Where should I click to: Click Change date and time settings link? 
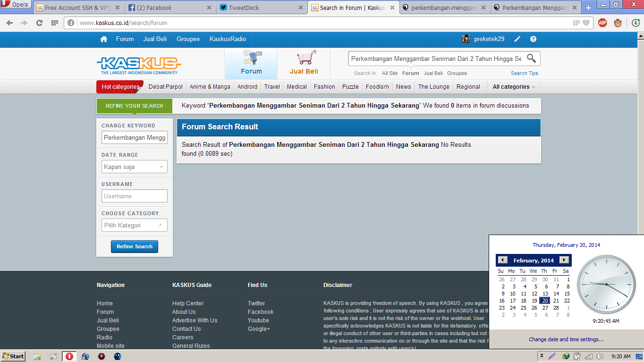pyautogui.click(x=566, y=339)
